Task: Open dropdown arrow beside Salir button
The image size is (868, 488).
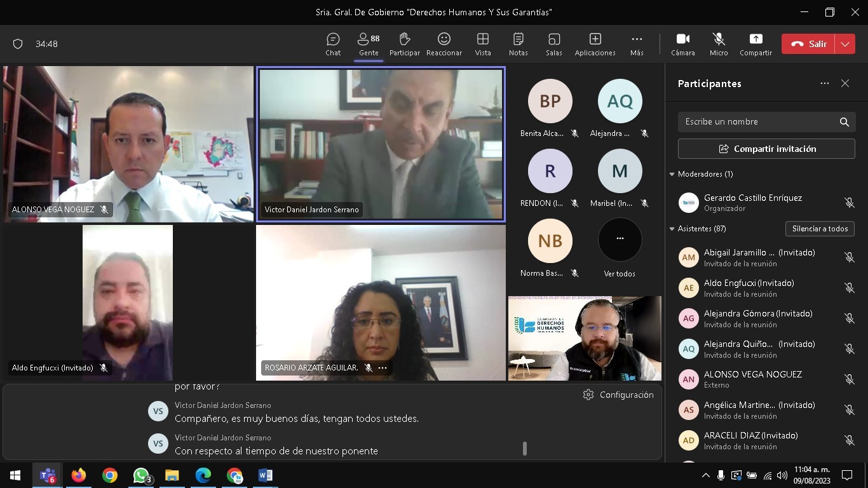Action: coord(844,44)
